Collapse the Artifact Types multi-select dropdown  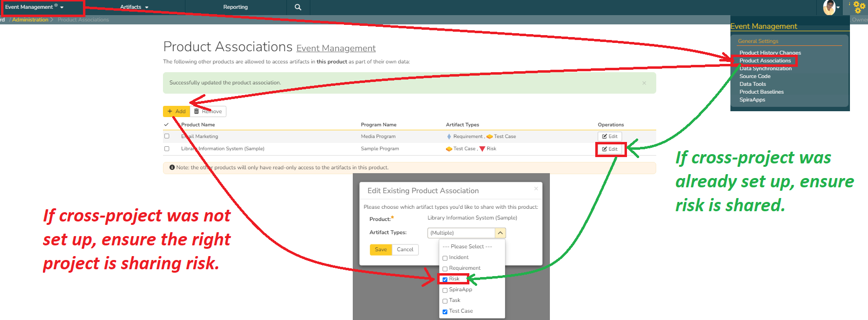coord(500,233)
